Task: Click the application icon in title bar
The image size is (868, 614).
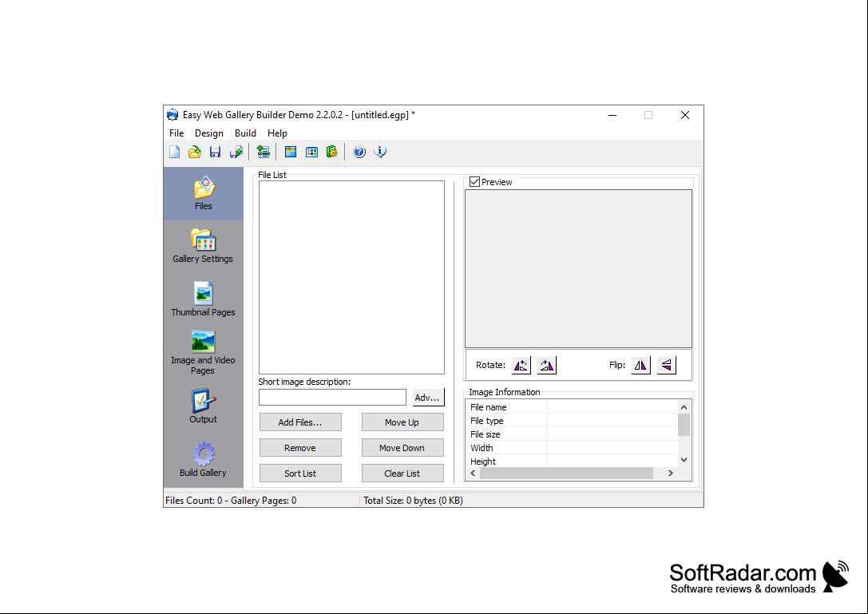Action: point(172,115)
